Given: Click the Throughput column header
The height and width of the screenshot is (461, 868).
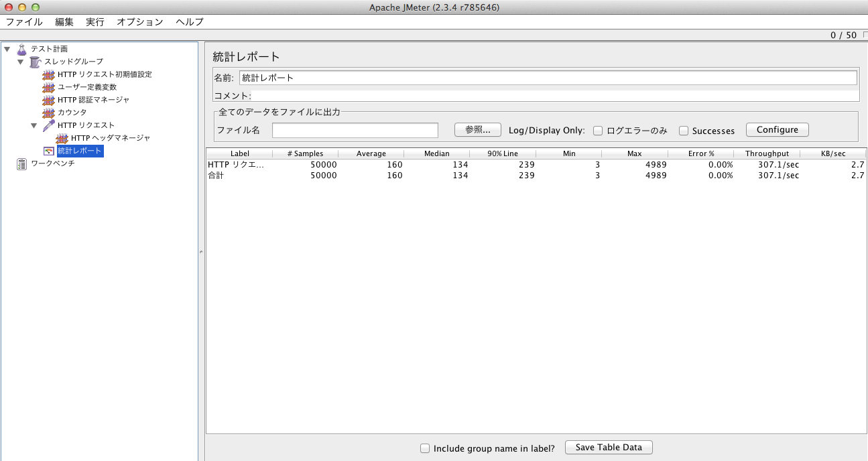Looking at the screenshot, I should (767, 153).
